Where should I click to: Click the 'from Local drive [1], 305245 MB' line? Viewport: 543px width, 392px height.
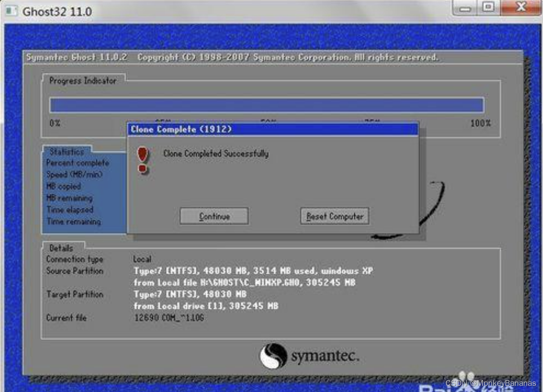pos(206,306)
